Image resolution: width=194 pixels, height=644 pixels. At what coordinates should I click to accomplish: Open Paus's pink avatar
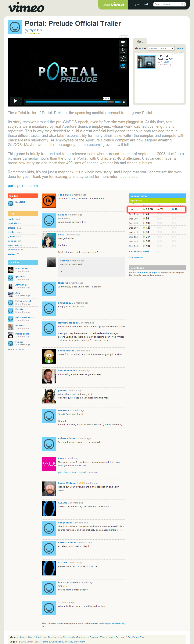pyautogui.click(x=49, y=464)
